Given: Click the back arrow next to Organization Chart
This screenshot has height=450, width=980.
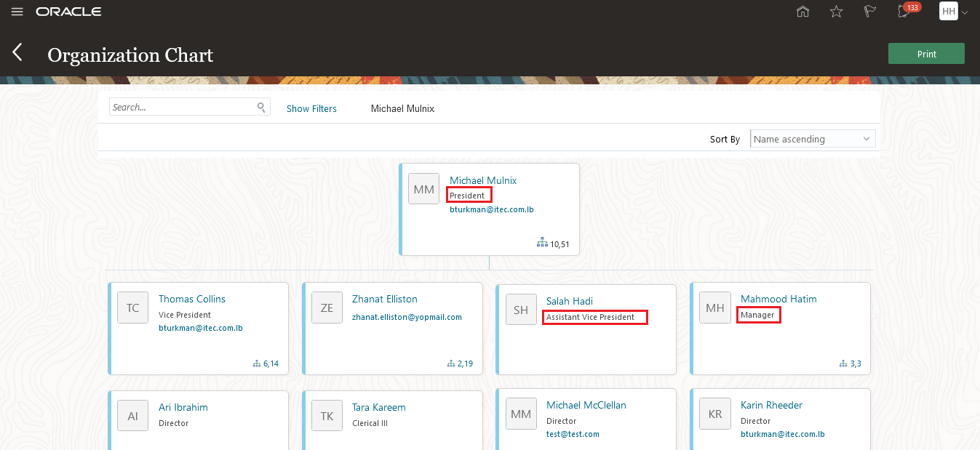Looking at the screenshot, I should coord(17,52).
